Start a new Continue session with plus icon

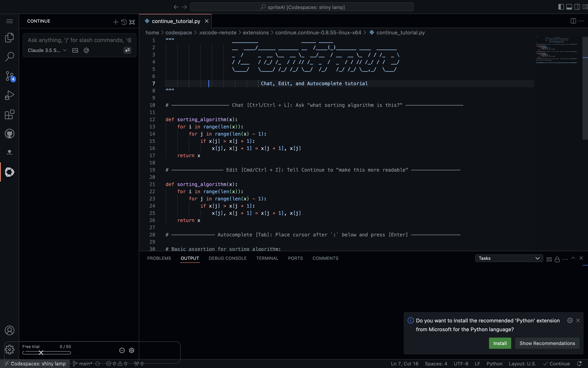click(115, 22)
